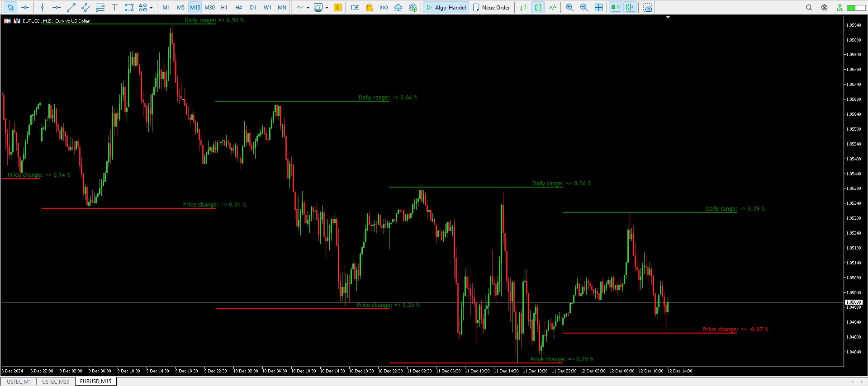868x386 pixels.
Task: Click the 'Price change: => 0.25 %' label
Action: click(x=388, y=305)
